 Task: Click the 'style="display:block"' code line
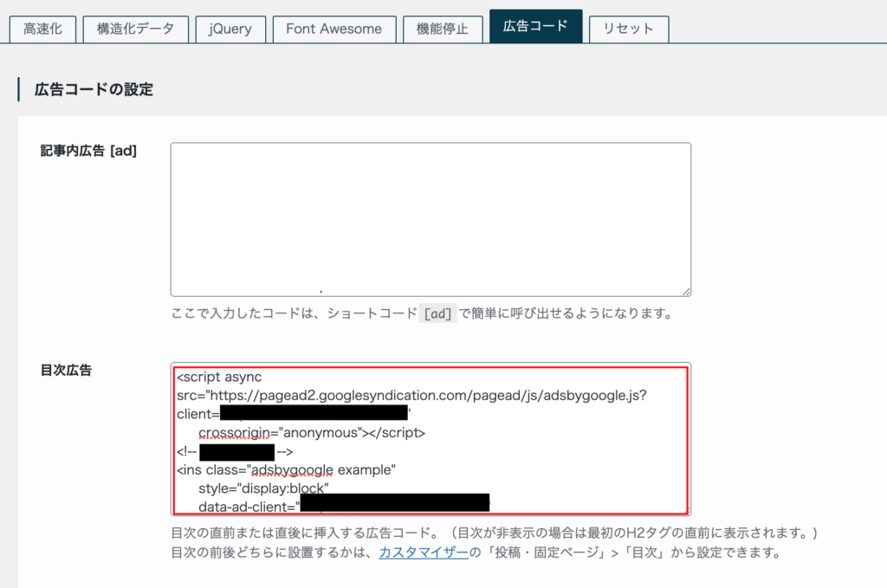[x=263, y=488]
